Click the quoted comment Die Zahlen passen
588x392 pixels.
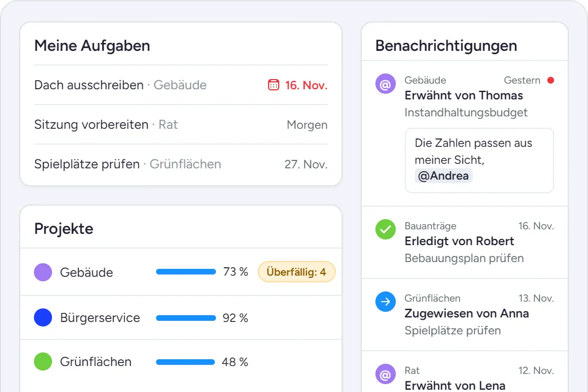click(479, 160)
